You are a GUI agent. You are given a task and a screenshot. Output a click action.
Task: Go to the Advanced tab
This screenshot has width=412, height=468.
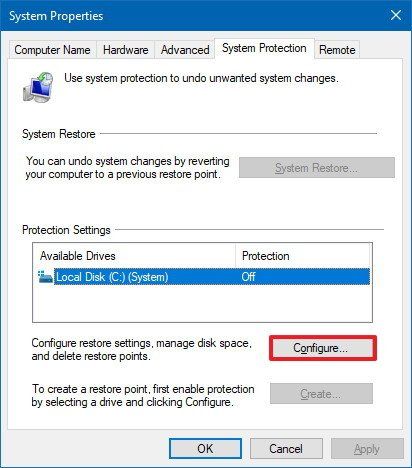click(x=185, y=50)
